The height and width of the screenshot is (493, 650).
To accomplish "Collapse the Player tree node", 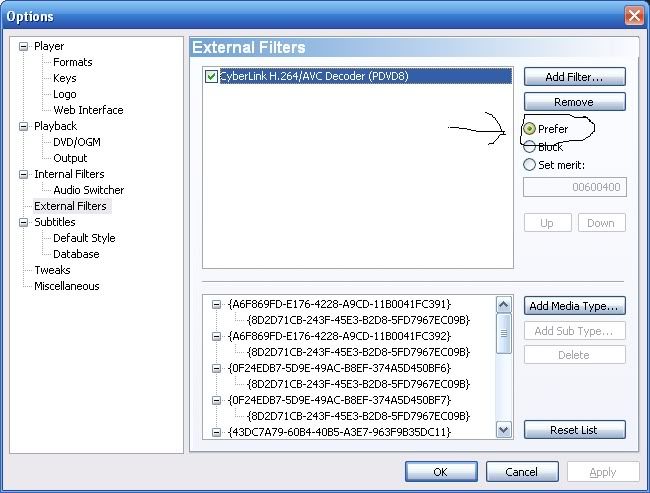I will click(24, 46).
